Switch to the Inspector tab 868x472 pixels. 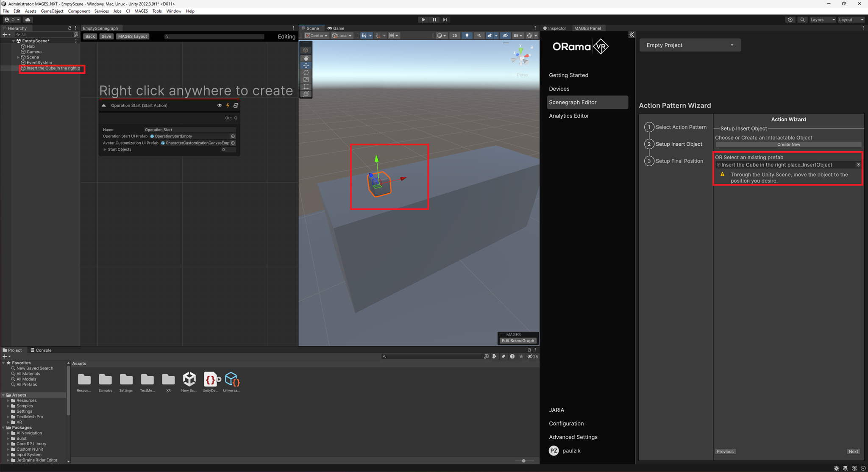[555, 28]
